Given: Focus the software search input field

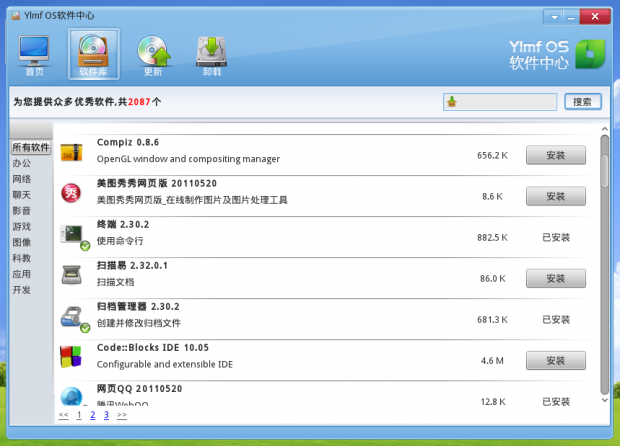Looking at the screenshot, I should (x=500, y=102).
